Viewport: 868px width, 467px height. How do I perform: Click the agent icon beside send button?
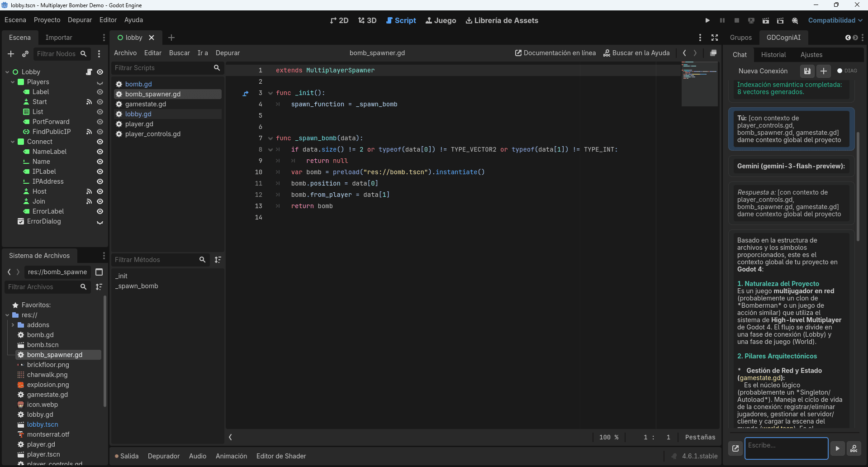(854, 448)
